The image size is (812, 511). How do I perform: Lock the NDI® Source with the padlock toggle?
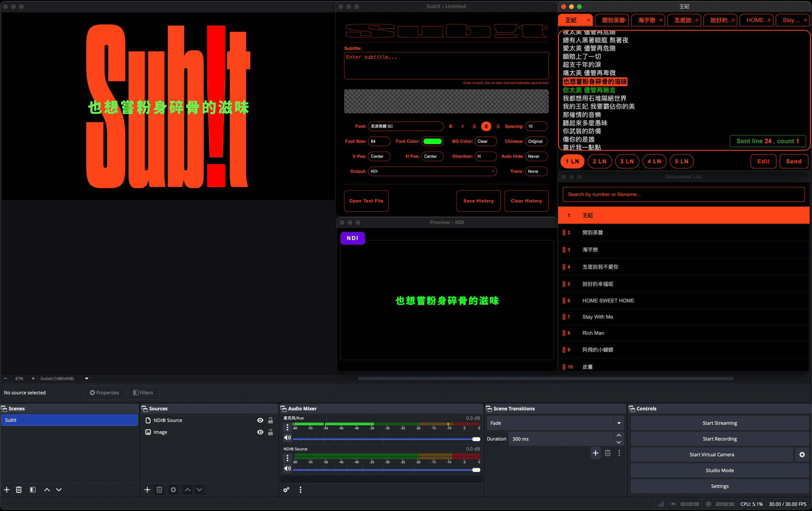(271, 420)
